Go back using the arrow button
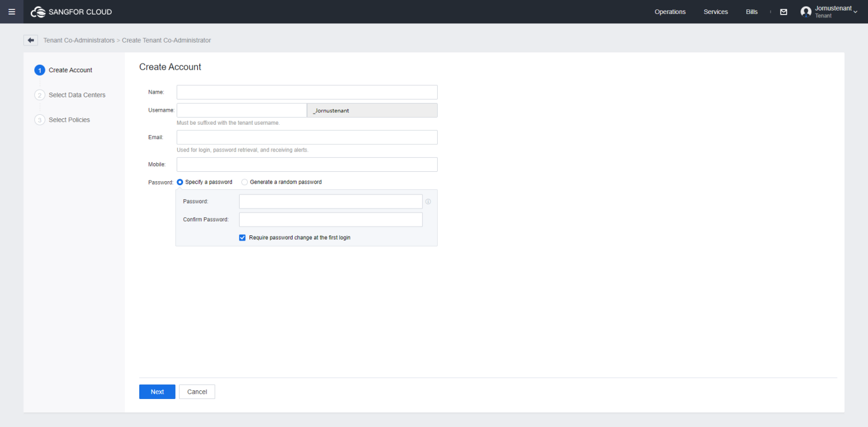Screen dimensions: 868x427 pyautogui.click(x=31, y=40)
